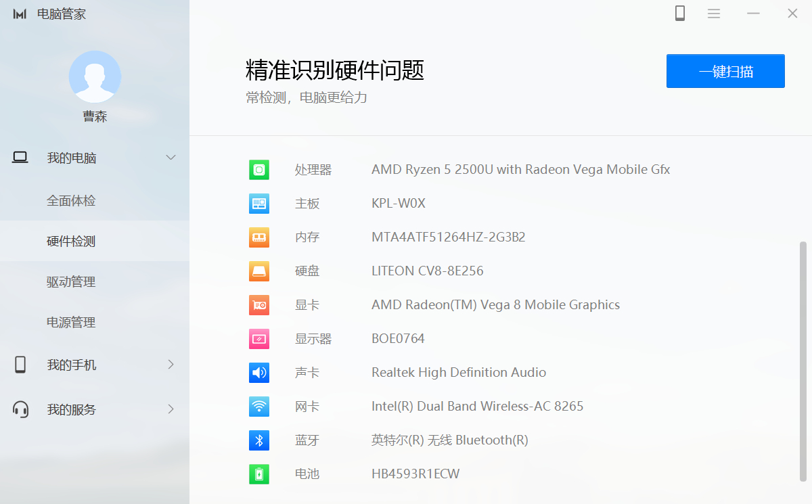Click the 显示器 display icon
Image resolution: width=812 pixels, height=504 pixels.
(x=259, y=339)
